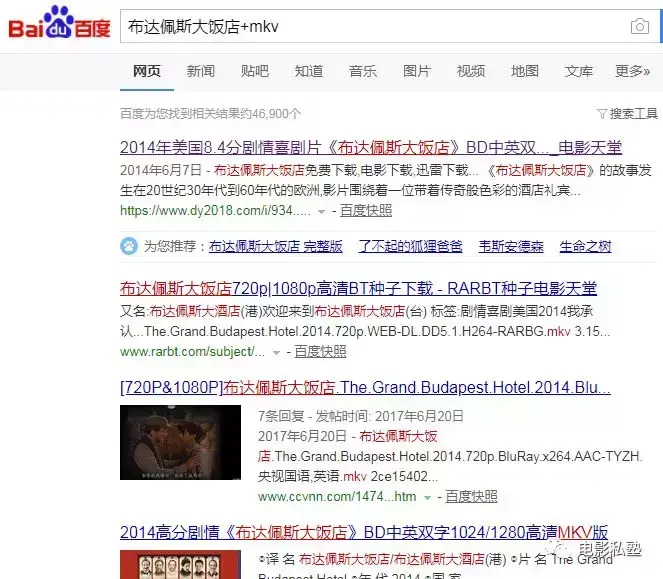Open camera image search icon in search box
Image resolution: width=663 pixels, height=579 pixels.
click(x=639, y=26)
